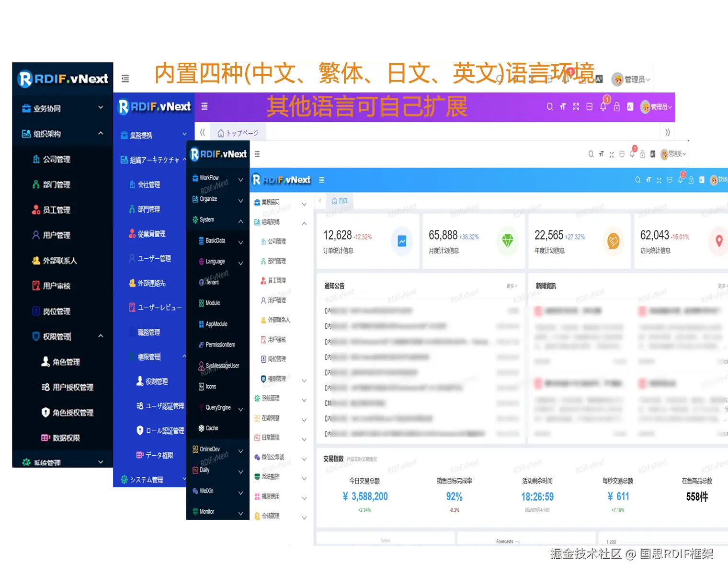The width and height of the screenshot is (728, 575).
Task: Click the notification bell showing badge 1
Action: [603, 106]
